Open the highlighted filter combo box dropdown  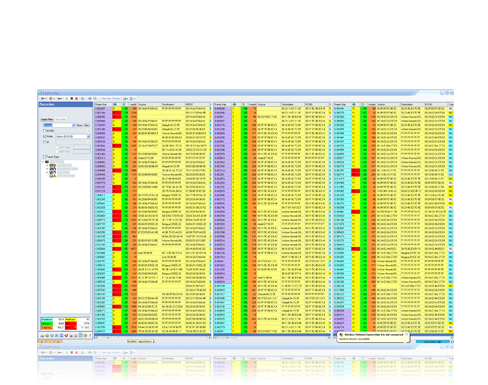click(x=73, y=125)
